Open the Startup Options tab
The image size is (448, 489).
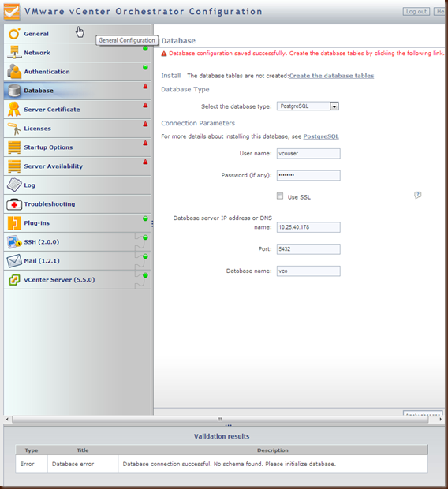[x=77, y=147]
